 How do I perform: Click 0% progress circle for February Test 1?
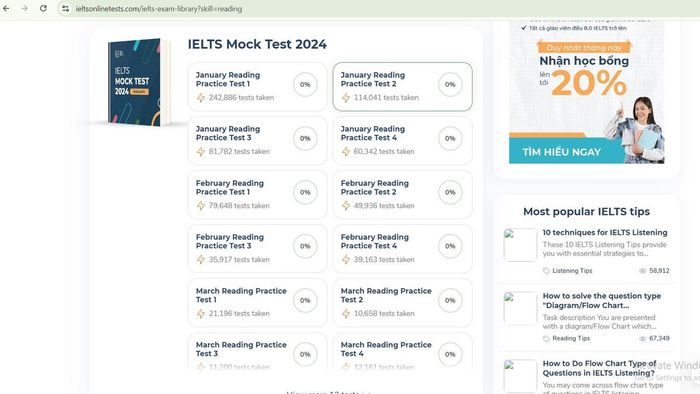click(x=305, y=192)
